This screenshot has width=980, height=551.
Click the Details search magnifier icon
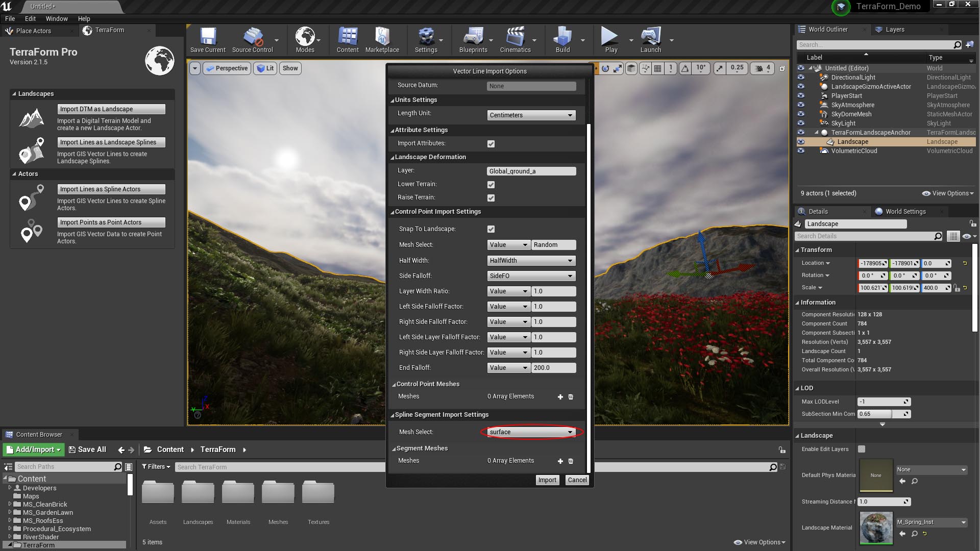[x=938, y=236]
